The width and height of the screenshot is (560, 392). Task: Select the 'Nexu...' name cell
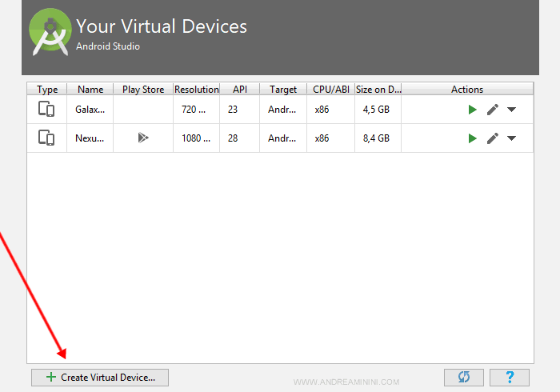point(90,138)
